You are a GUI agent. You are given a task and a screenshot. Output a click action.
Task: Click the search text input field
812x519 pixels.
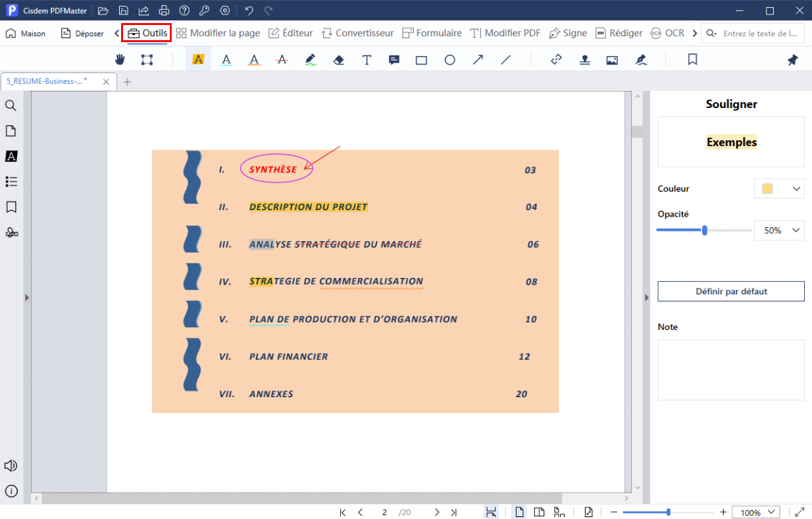click(x=760, y=33)
